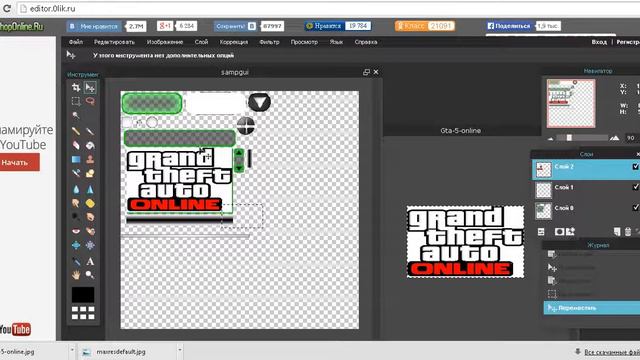Click the Google +1 button
Screen dimensions: 640x360
pyautogui.click(x=165, y=26)
